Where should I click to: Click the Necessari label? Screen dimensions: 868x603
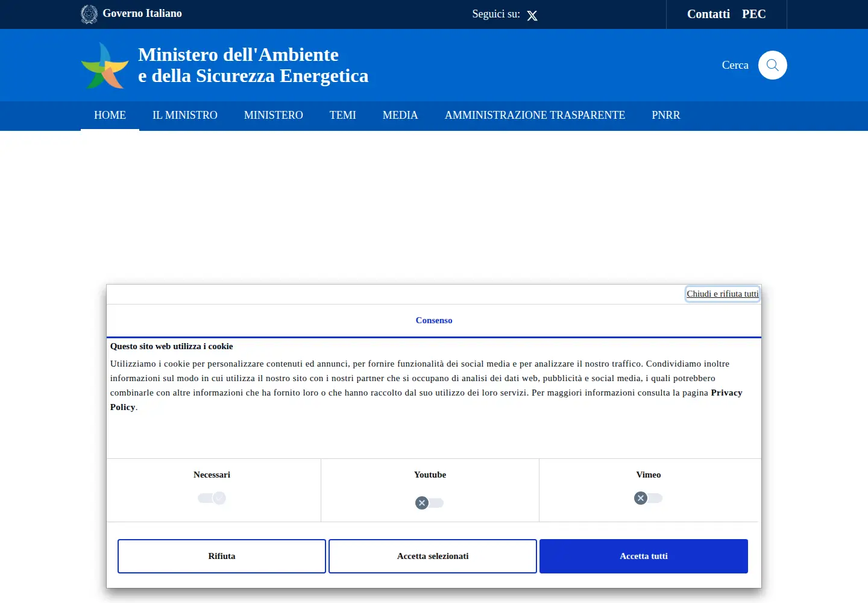(212, 475)
